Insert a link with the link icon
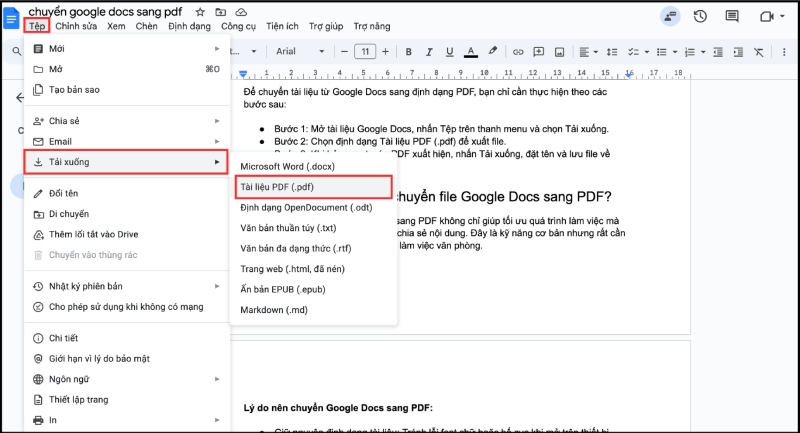This screenshot has width=800, height=433. pyautogui.click(x=518, y=52)
